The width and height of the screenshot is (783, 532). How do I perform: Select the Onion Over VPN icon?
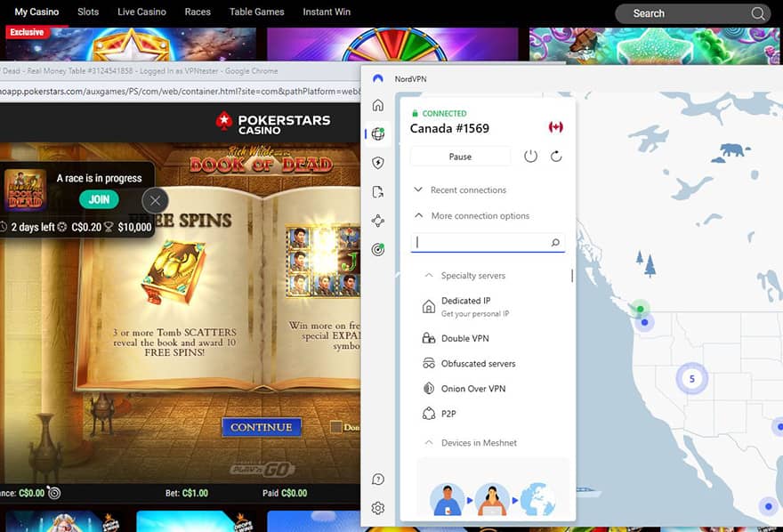(429, 388)
